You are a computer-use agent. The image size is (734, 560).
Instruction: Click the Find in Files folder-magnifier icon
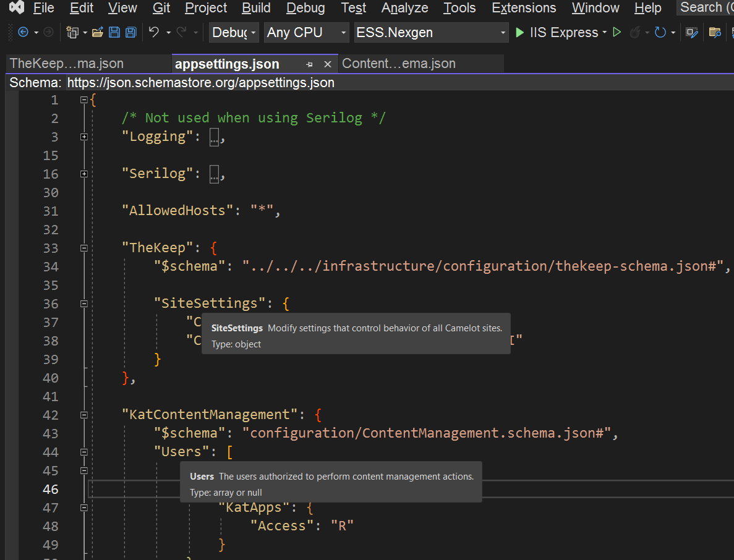[715, 32]
